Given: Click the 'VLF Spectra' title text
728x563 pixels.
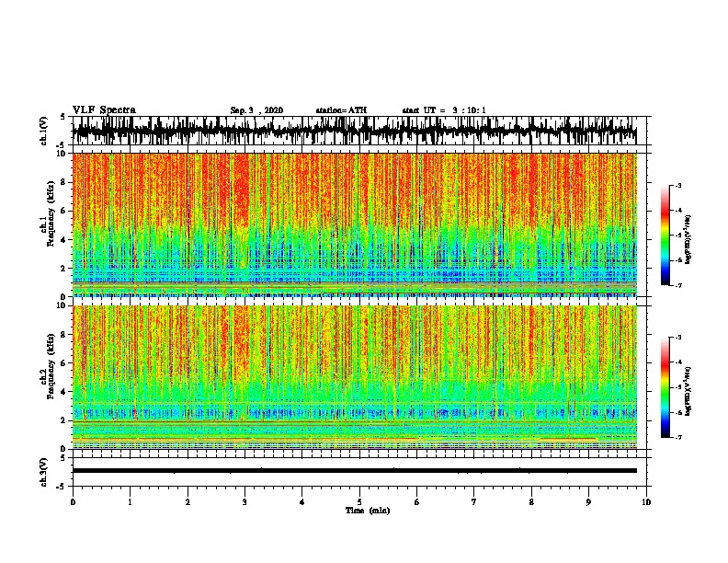Looking at the screenshot, I should pyautogui.click(x=104, y=109).
